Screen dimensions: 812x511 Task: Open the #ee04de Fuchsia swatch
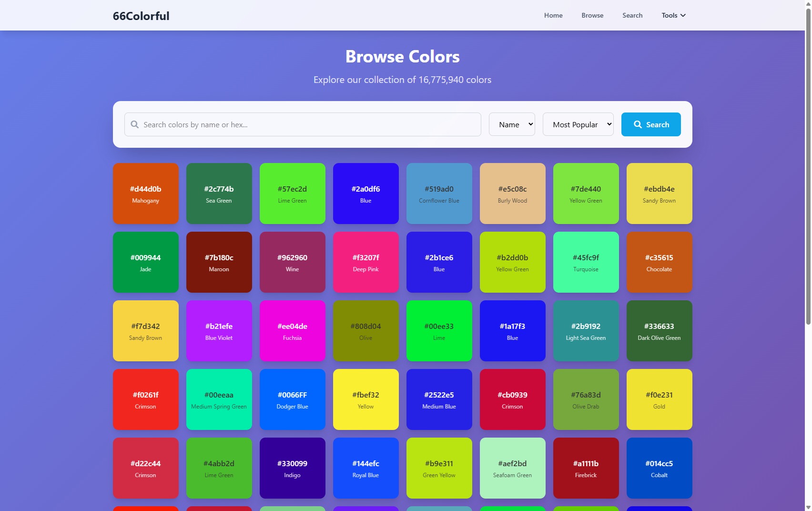293,331
